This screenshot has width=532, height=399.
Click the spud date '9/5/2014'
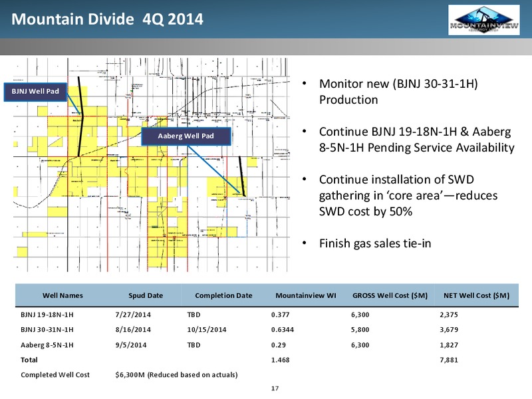point(131,345)
